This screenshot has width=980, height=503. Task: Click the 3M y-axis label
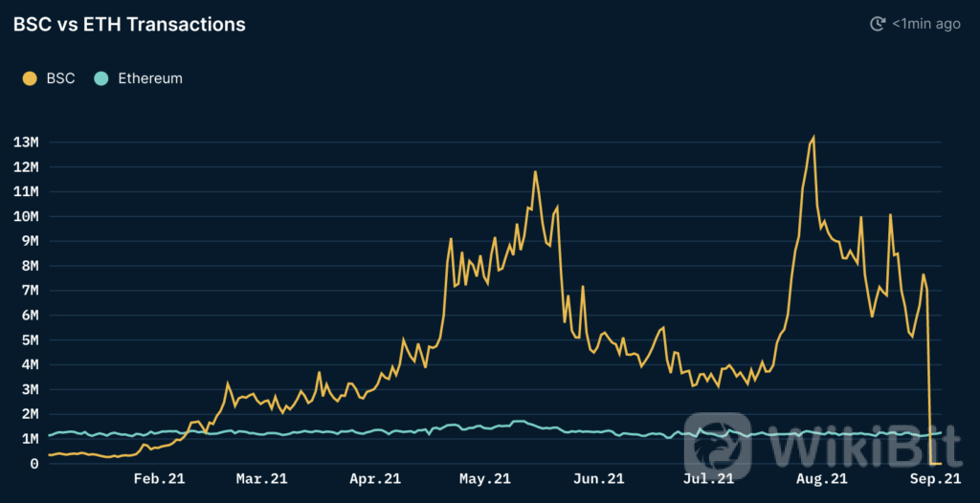point(30,389)
